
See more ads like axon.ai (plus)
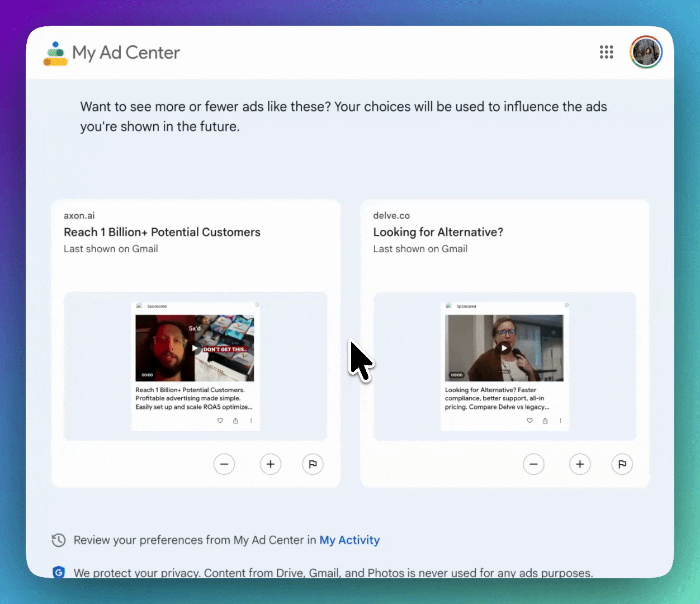pos(271,464)
